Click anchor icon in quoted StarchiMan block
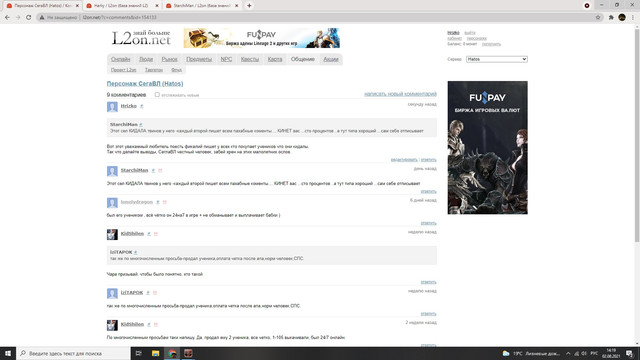This screenshot has width=640, height=360. [141, 124]
